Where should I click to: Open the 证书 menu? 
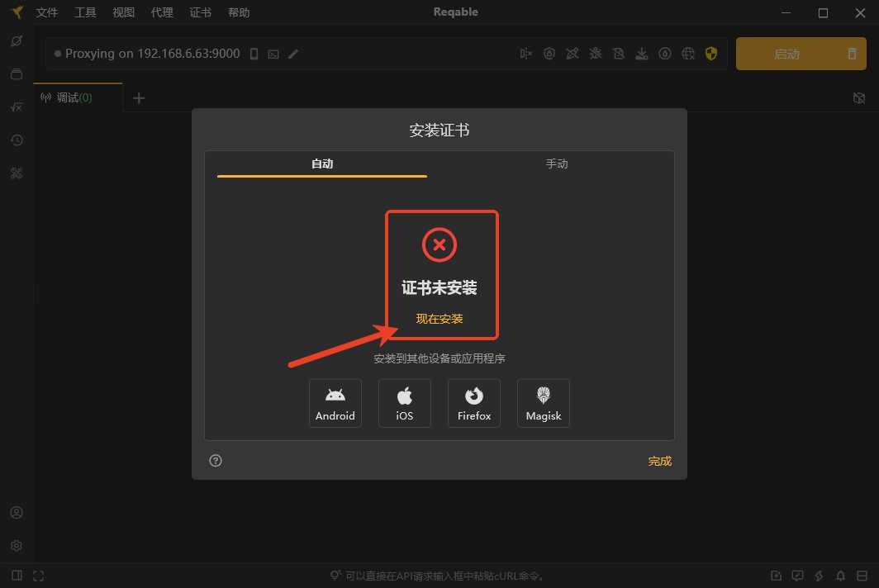tap(200, 12)
